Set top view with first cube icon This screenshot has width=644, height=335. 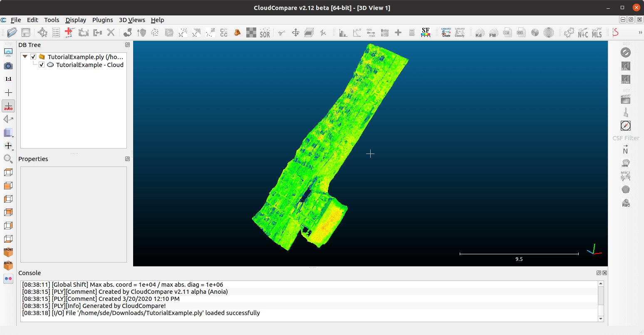pos(8,172)
